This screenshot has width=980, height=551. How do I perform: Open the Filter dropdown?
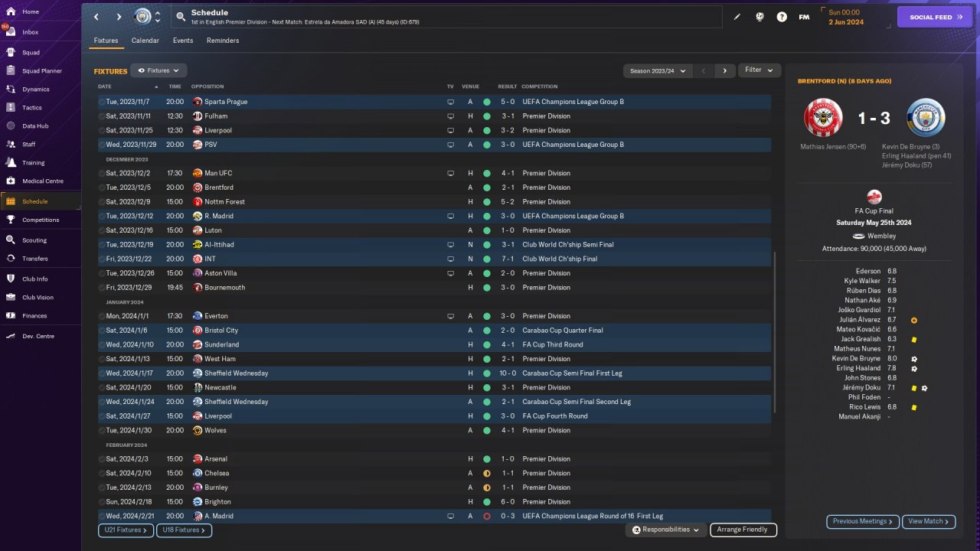[x=759, y=70]
